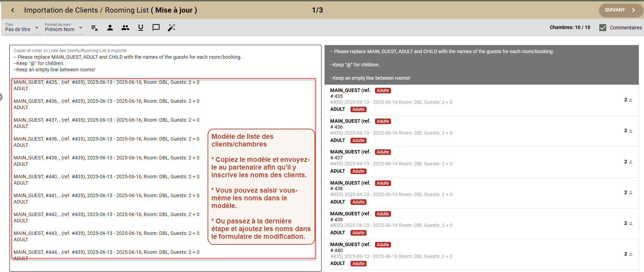Click the 'Keep "@" for children' preview row
The width and height of the screenshot is (644, 272).
click(x=482, y=65)
